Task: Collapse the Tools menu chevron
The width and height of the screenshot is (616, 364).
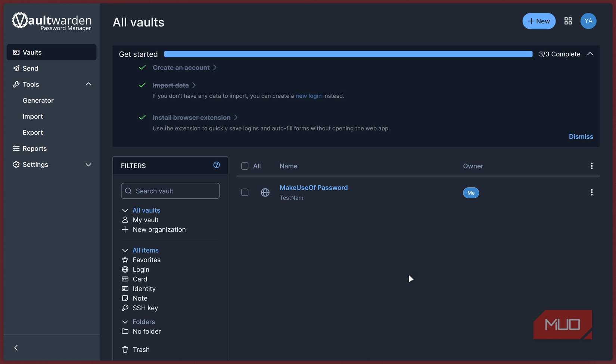Action: click(x=88, y=84)
